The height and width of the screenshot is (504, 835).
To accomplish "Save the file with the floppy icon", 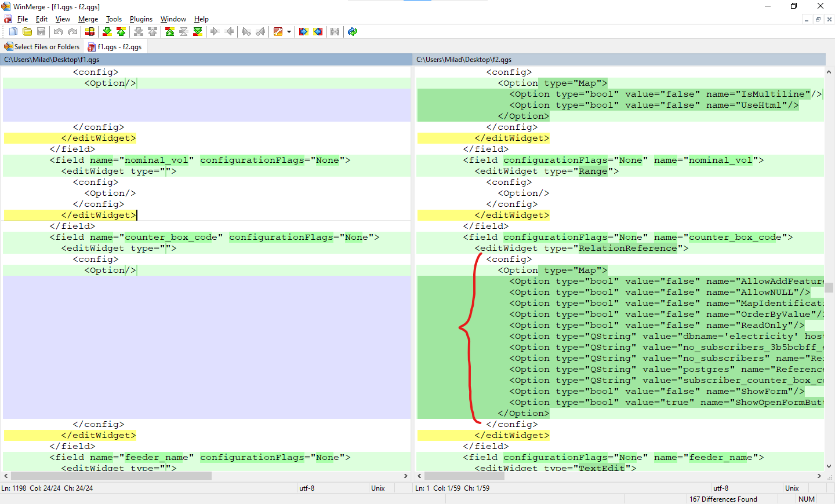I will [41, 31].
